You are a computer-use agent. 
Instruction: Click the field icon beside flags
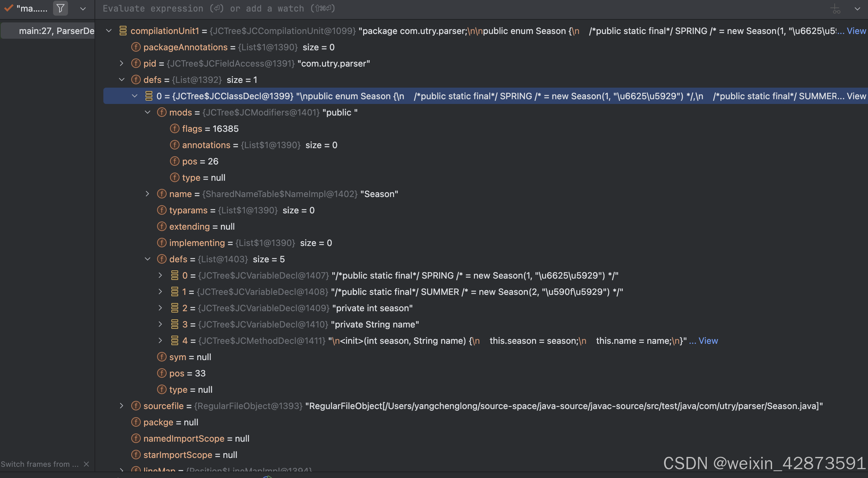coord(174,129)
